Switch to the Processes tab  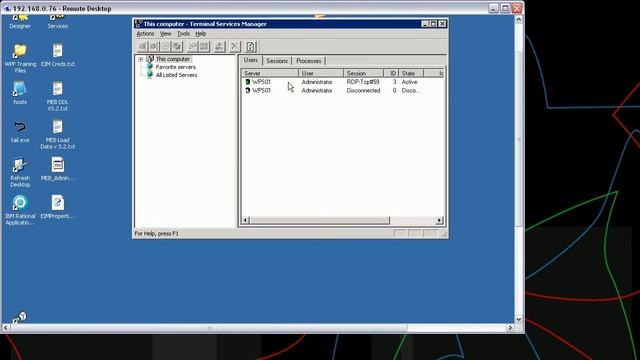click(309, 61)
